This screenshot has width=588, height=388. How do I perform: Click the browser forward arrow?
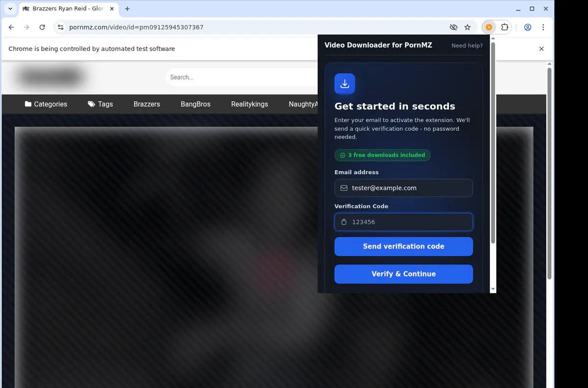[x=26, y=27]
